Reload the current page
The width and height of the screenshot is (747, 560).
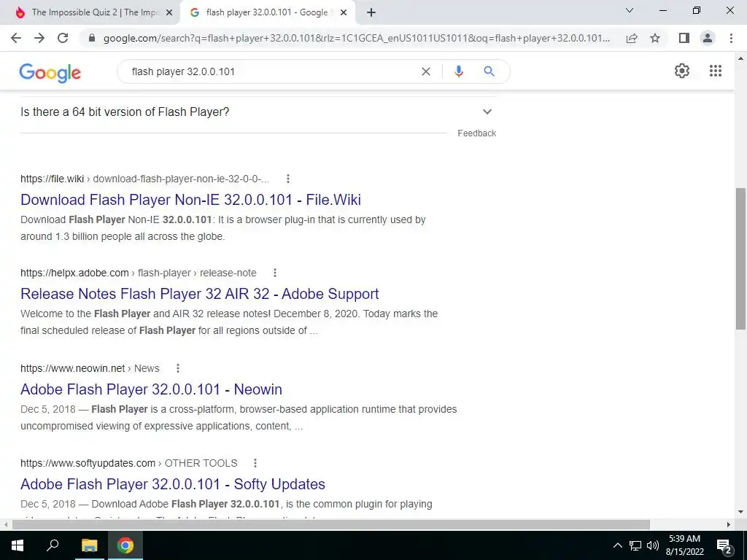pyautogui.click(x=63, y=38)
